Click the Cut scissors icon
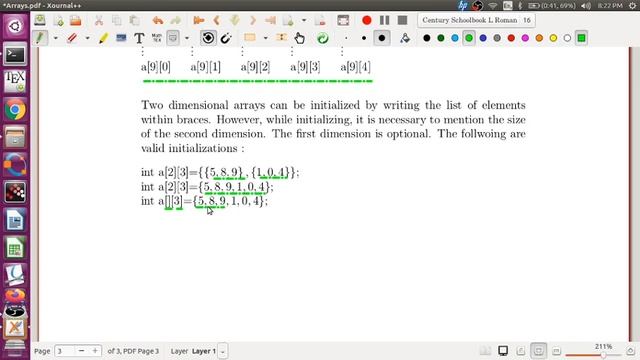The width and height of the screenshot is (640, 360). (x=99, y=20)
